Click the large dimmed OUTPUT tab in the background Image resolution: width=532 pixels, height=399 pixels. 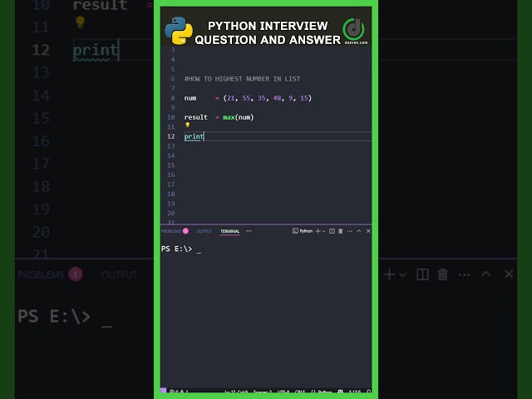(x=120, y=274)
